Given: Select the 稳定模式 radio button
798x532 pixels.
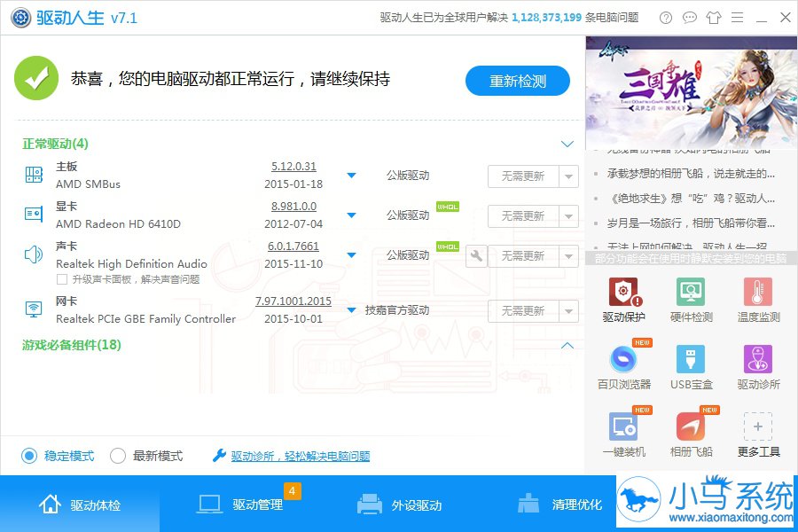Looking at the screenshot, I should click(29, 455).
